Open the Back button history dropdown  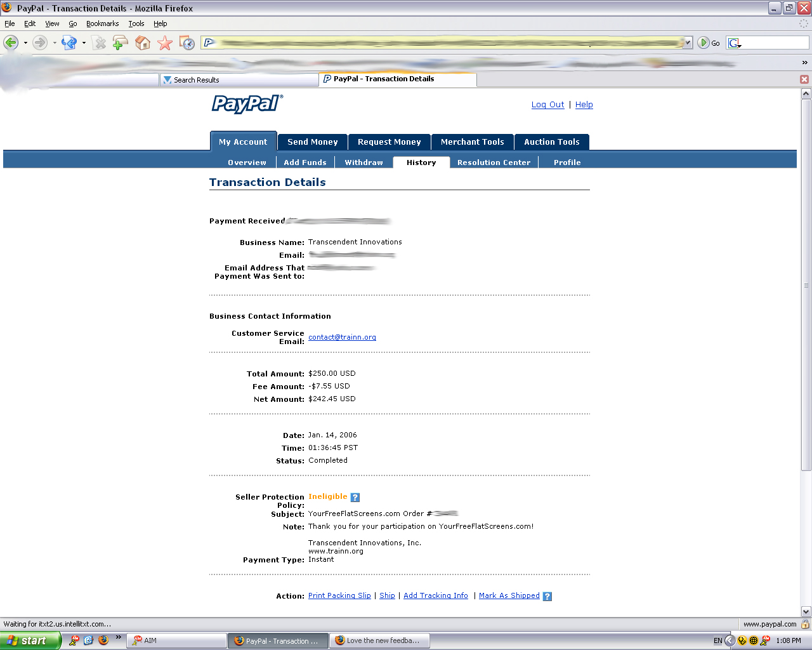click(x=25, y=43)
